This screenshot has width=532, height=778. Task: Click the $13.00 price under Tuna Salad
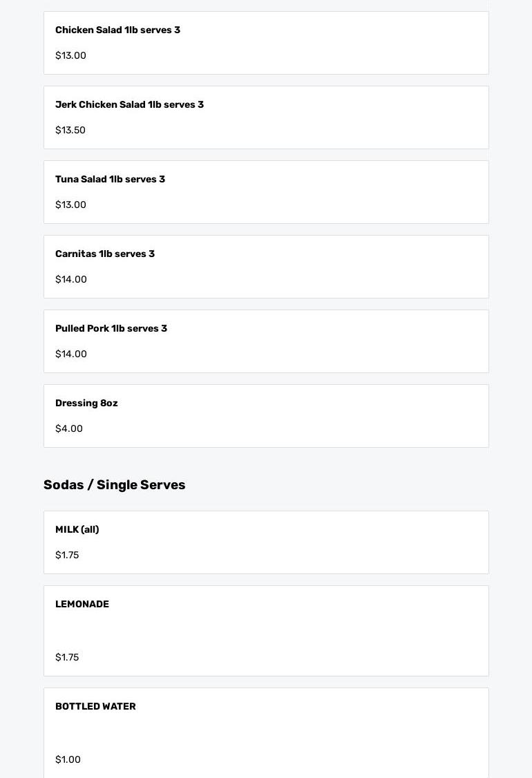pyautogui.click(x=70, y=205)
